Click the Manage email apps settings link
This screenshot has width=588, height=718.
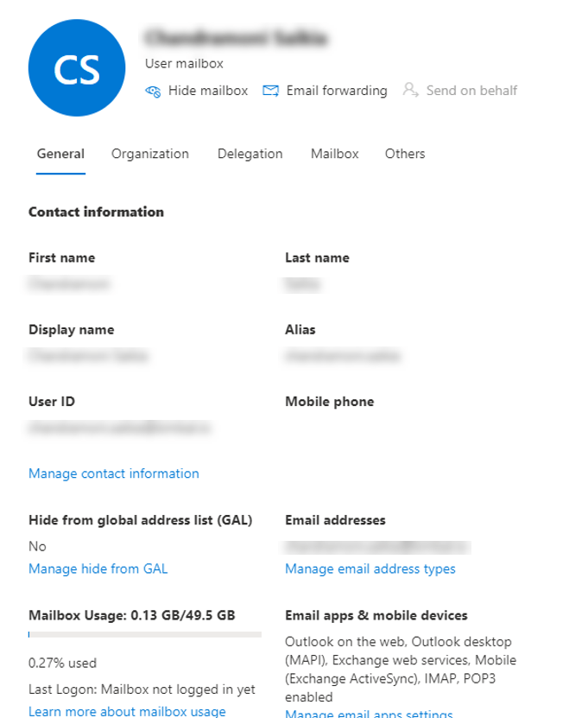click(x=369, y=714)
